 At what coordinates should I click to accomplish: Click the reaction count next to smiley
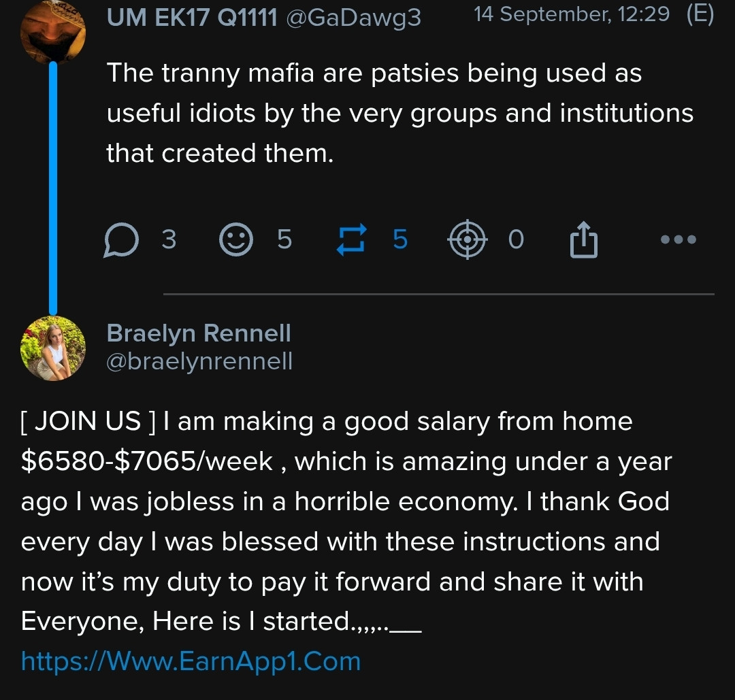click(284, 240)
